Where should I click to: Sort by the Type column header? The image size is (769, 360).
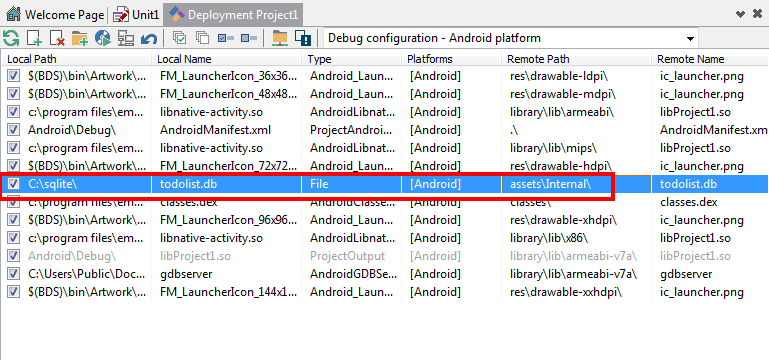coord(351,59)
